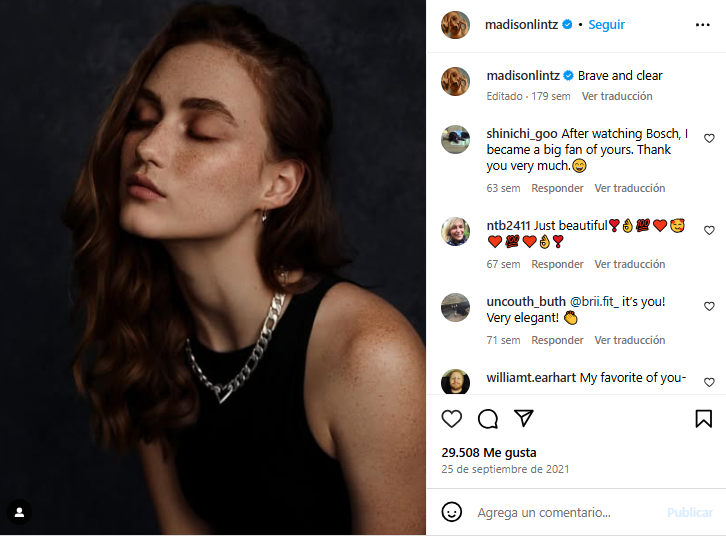Reply to shinichi_goo's comment

coord(557,188)
